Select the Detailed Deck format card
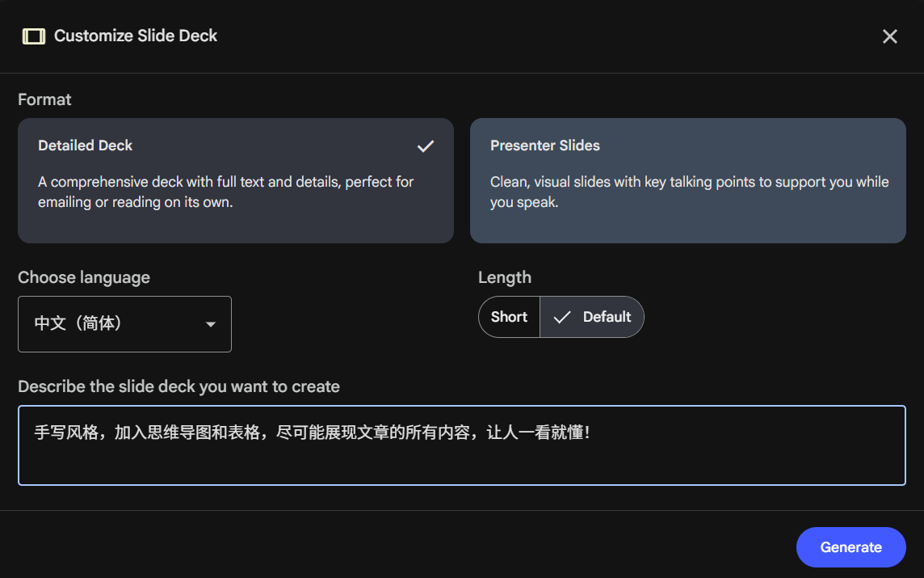Screen dimensions: 924x578 point(235,180)
